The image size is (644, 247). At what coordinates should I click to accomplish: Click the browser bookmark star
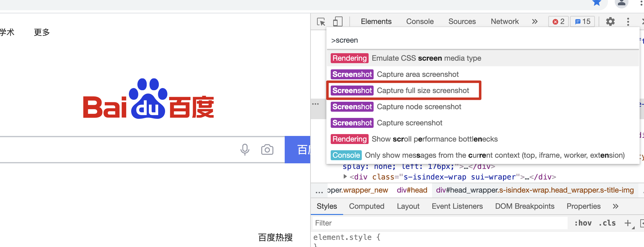597,2
